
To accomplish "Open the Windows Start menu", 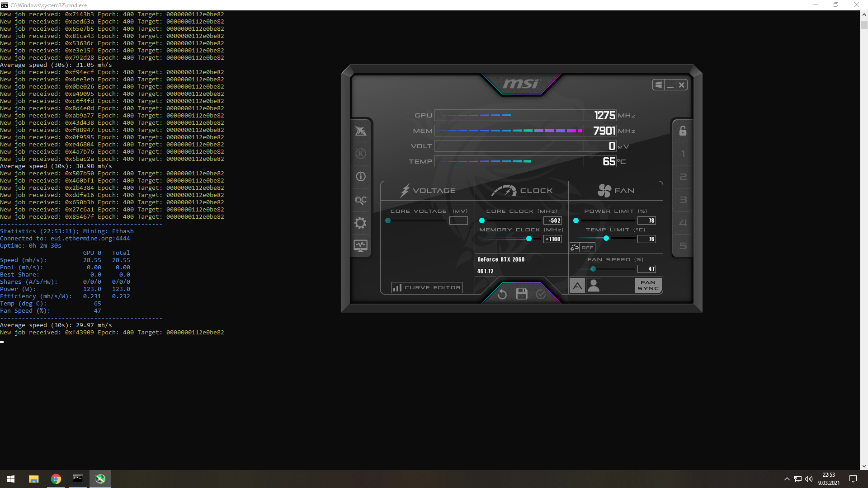I will [x=11, y=479].
